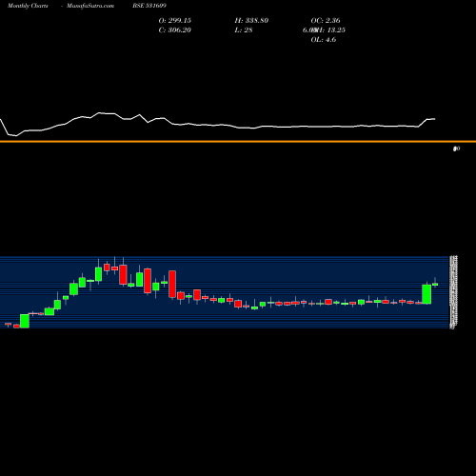The image size is (476, 476).
Task: Click the 'OL: 4.6' value
Action: pyautogui.click(x=324, y=40)
